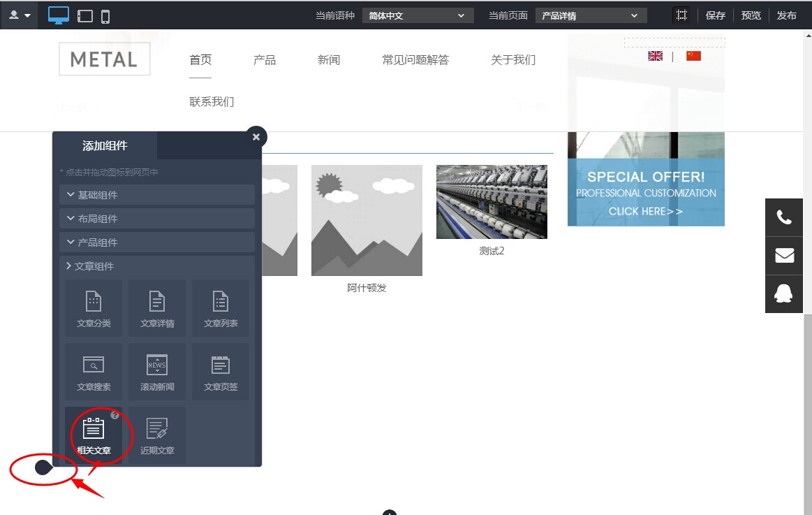812x515 pixels.
Task: Switch site language via the China flag
Action: coord(692,55)
